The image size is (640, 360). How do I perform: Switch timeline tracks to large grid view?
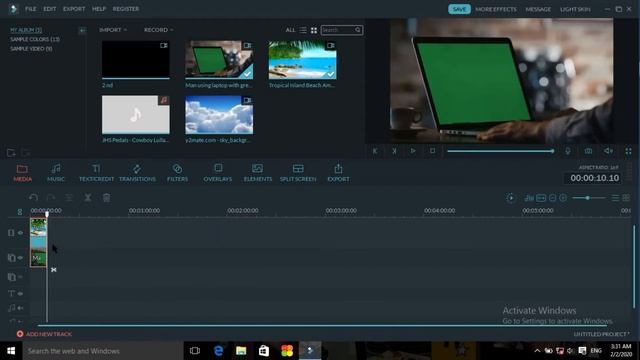point(626,198)
